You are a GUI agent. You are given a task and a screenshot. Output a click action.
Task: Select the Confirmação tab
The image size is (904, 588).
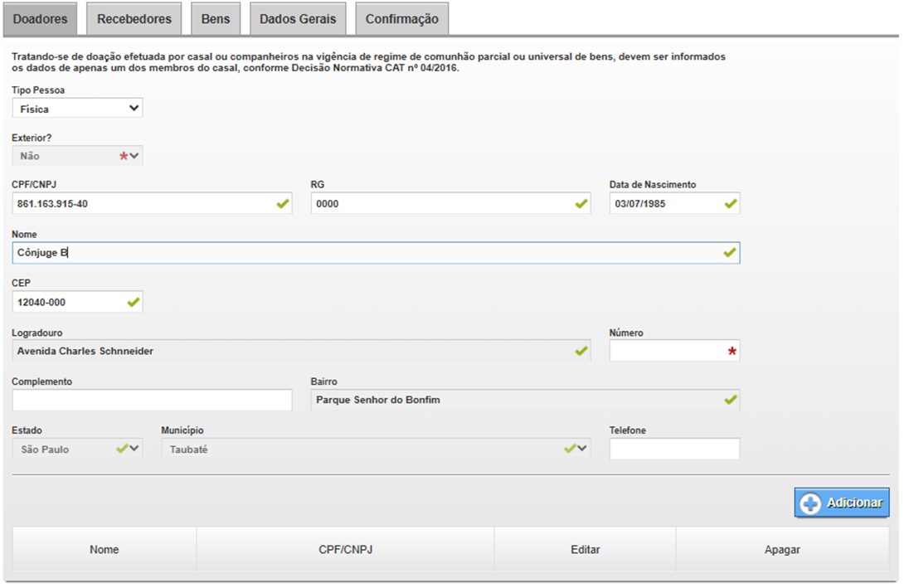click(402, 19)
